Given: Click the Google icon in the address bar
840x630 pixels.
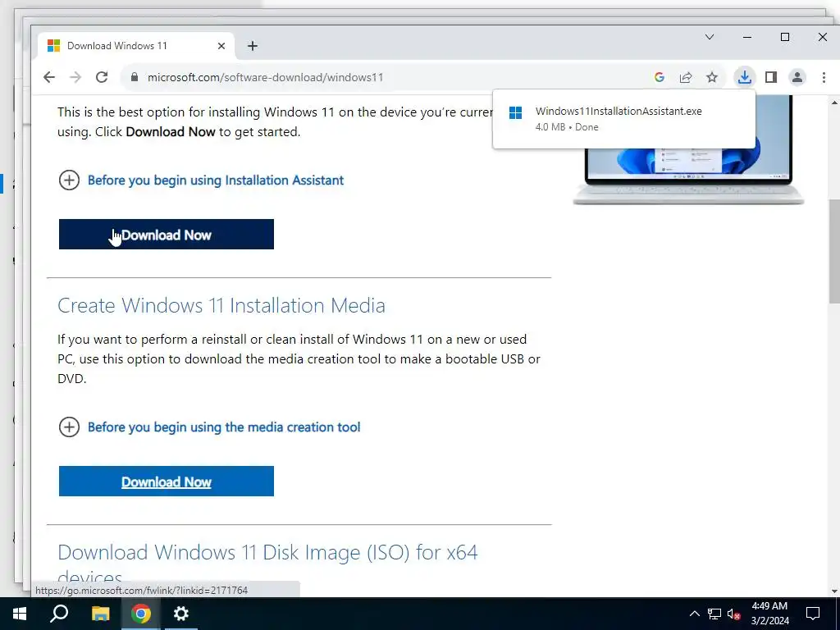Looking at the screenshot, I should pyautogui.click(x=660, y=77).
